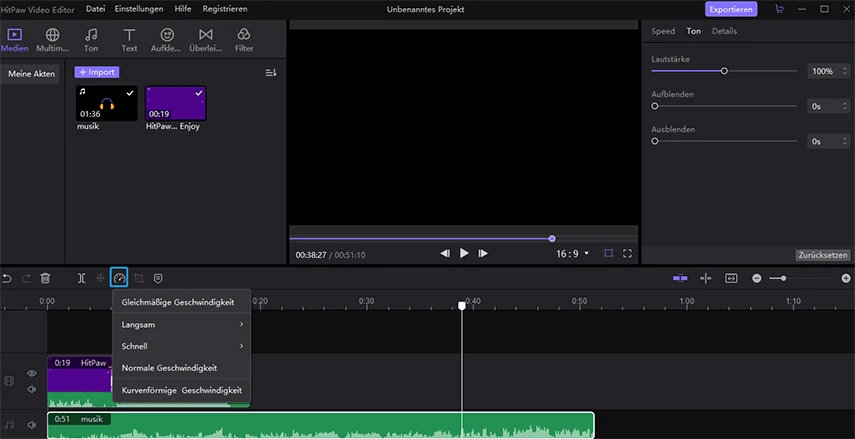Select the musik audio thumbnail
The width and height of the screenshot is (855, 439).
106,103
